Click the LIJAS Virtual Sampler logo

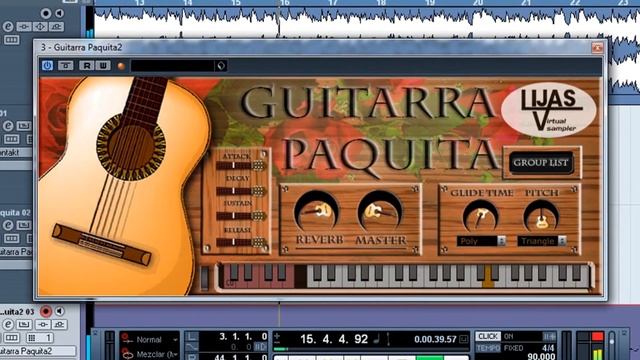[549, 109]
